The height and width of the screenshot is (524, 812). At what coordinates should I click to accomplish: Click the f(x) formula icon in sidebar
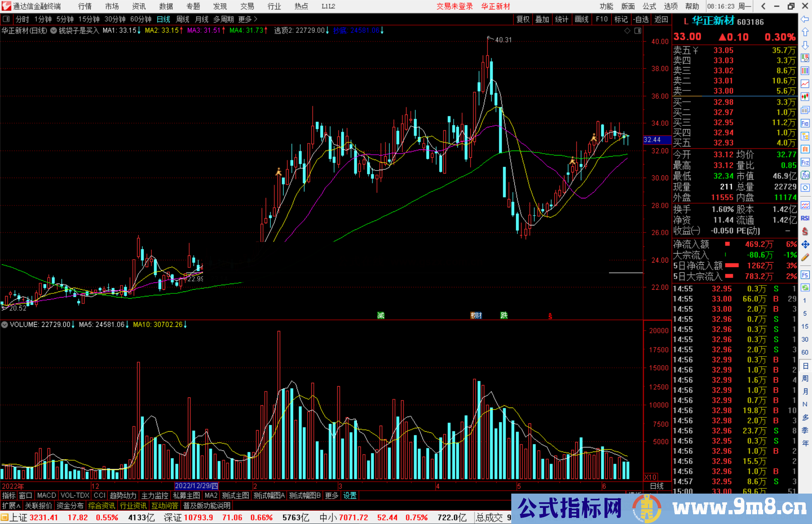pos(805,175)
